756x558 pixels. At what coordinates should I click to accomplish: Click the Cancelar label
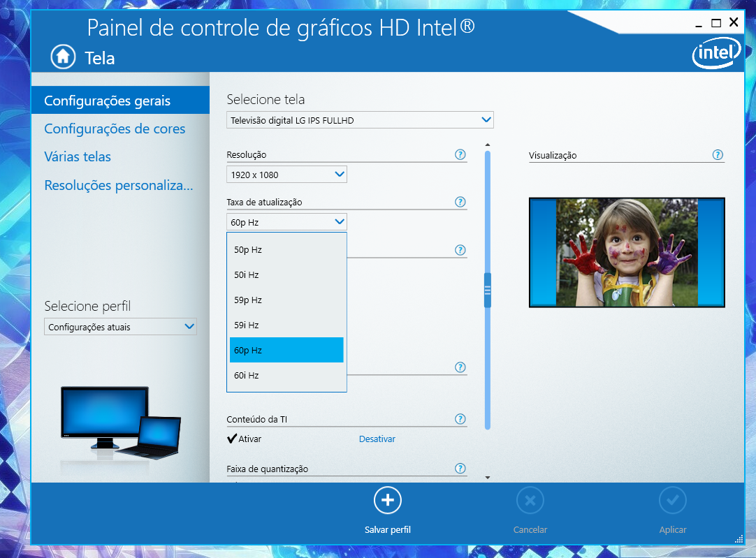[530, 529]
